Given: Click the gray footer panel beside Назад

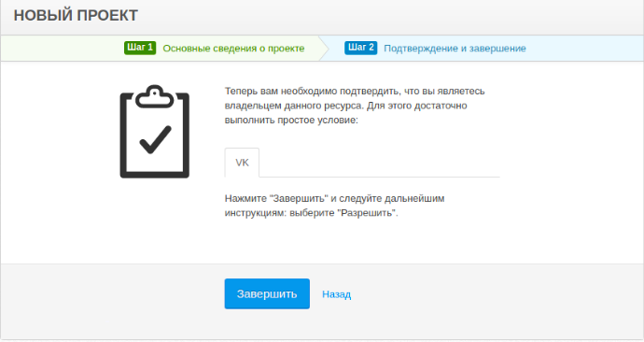Looking at the screenshot, I should [493, 301].
